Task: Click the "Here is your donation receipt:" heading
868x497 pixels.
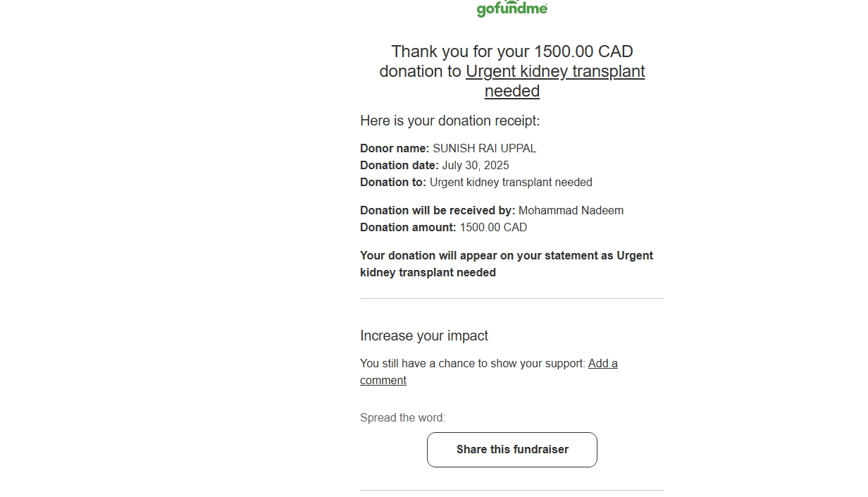Action: click(449, 121)
